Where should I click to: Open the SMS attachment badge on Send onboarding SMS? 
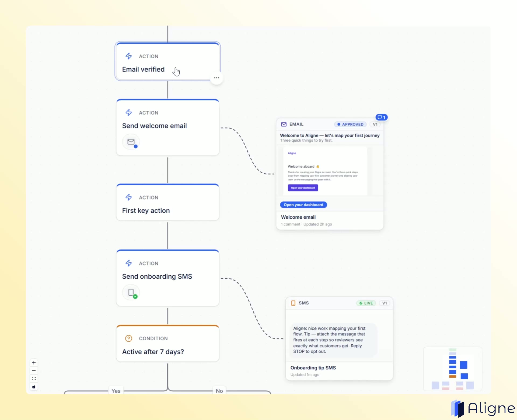(x=131, y=292)
